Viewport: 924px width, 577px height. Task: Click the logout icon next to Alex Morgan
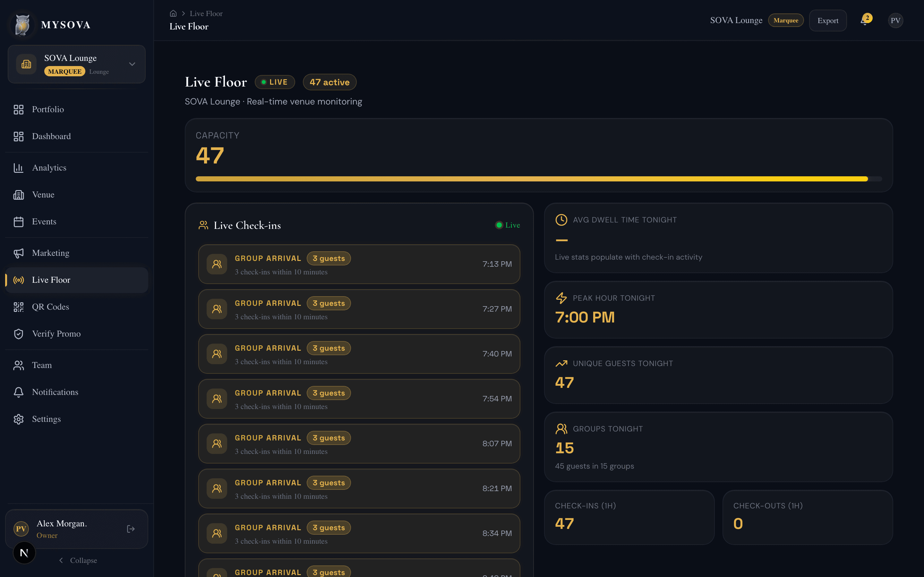coord(131,529)
